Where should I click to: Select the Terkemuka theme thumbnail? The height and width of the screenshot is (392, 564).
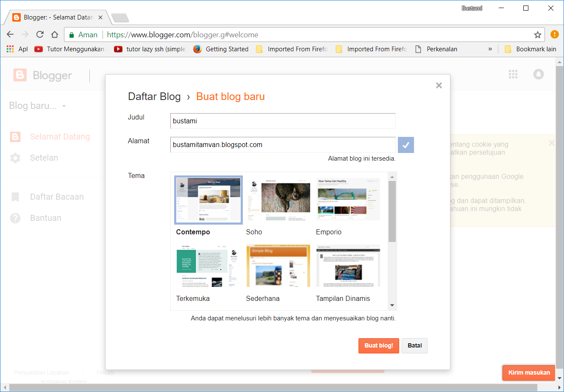pyautogui.click(x=208, y=266)
